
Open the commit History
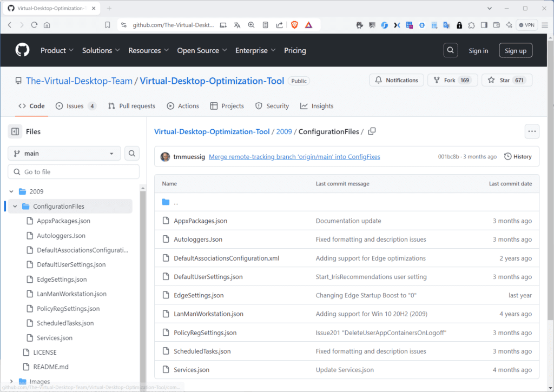coord(518,156)
